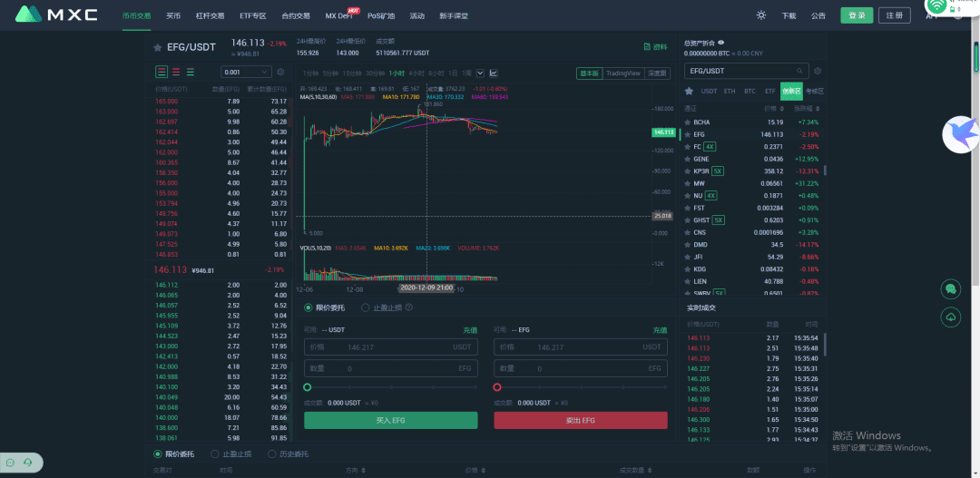Click the blue bird floating assistant icon

961,134
